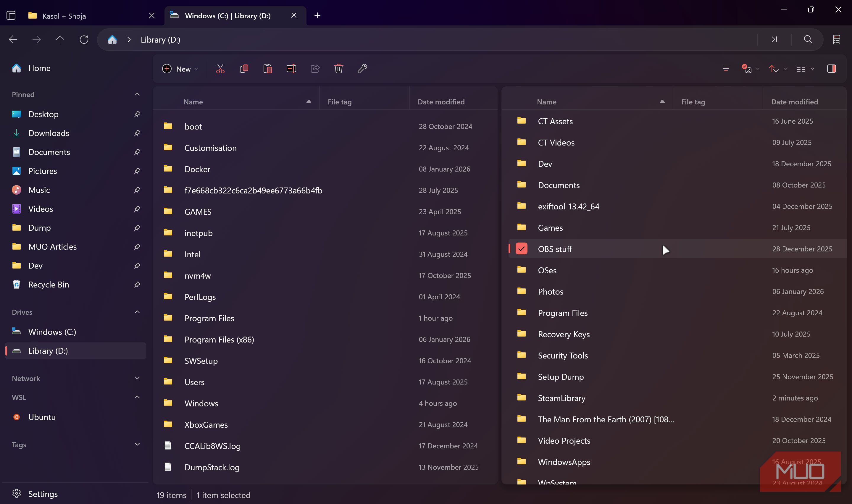Click the Refresh icon
The image size is (852, 504).
(84, 40)
